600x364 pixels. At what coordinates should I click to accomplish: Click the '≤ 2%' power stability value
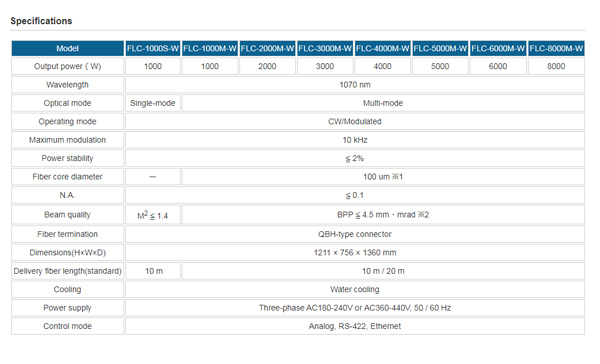point(355,158)
